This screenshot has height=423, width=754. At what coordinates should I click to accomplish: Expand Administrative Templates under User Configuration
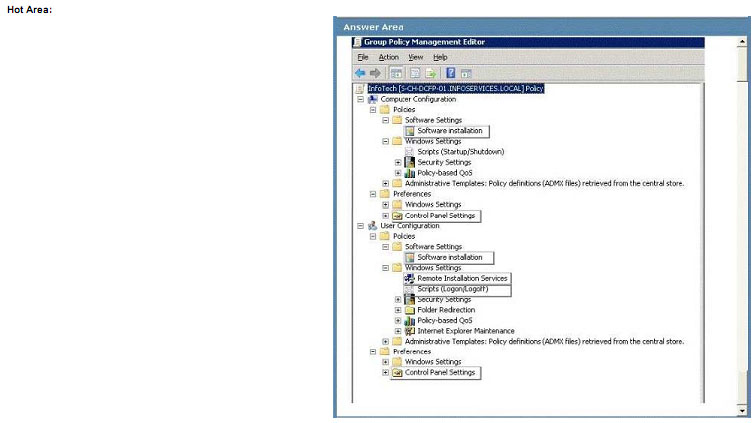point(386,342)
